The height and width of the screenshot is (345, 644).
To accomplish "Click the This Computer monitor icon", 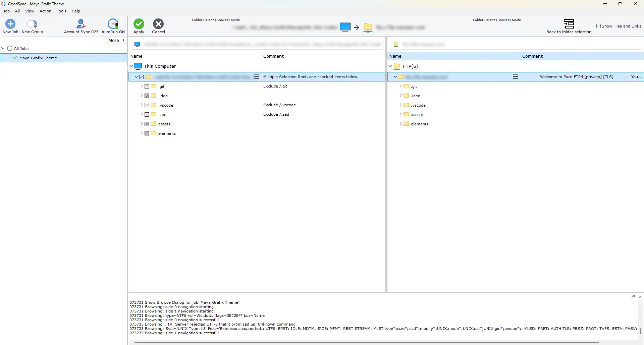I will 138,66.
